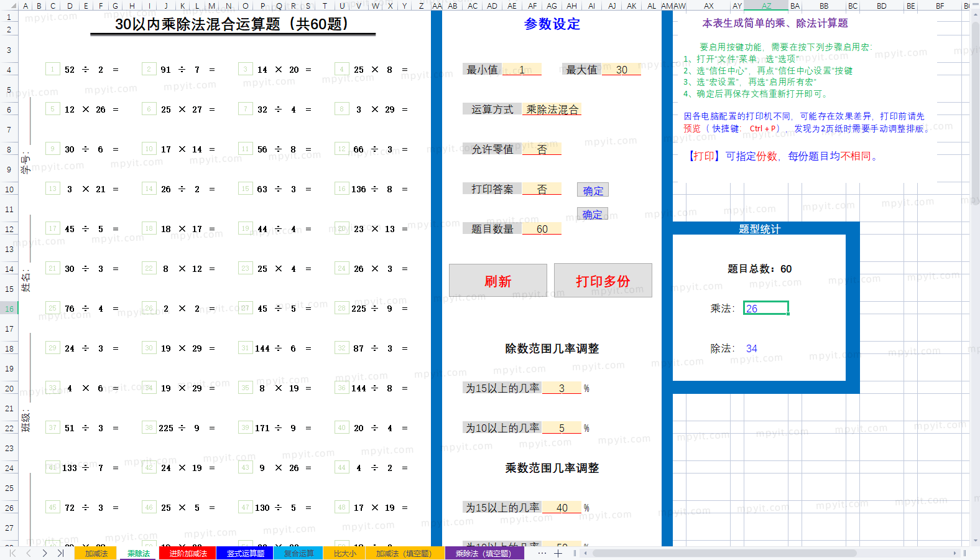
Task: Click the 题型统计 header
Action: 759,229
